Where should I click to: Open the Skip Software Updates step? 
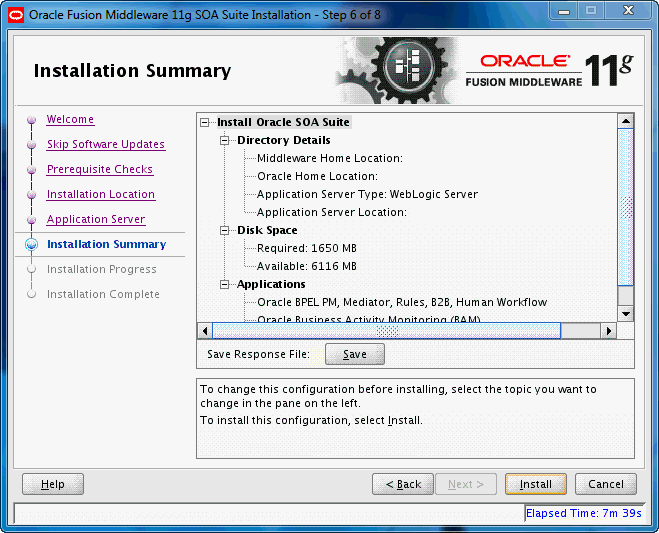click(106, 144)
